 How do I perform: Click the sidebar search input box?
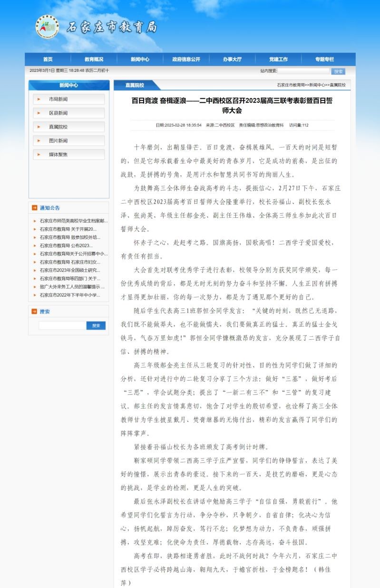coord(62,326)
